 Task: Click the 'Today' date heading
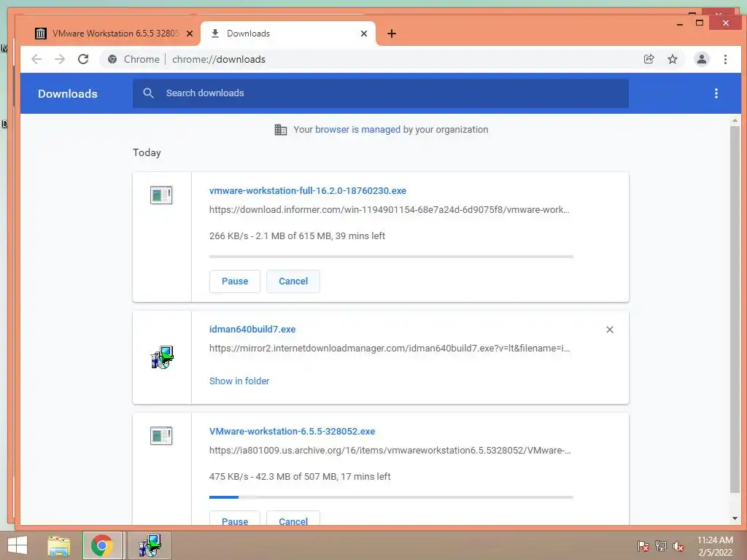point(147,152)
